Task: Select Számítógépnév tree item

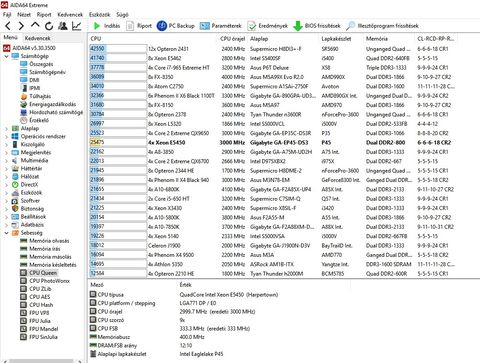Action: tap(43, 72)
